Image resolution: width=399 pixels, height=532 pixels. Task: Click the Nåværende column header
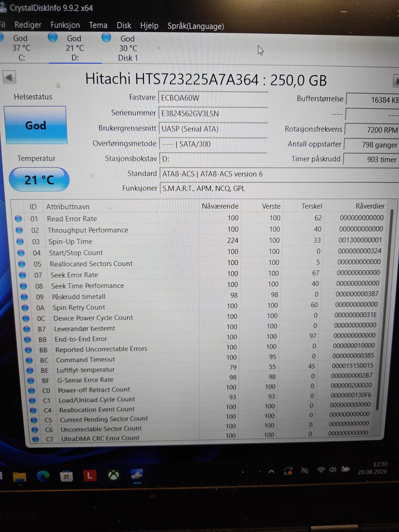click(x=220, y=206)
